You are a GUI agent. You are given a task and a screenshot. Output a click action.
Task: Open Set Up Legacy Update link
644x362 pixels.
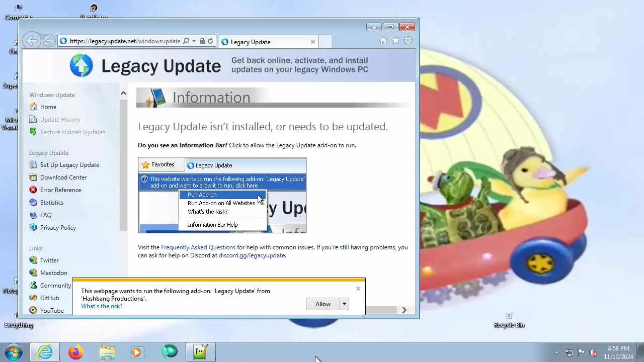[69, 165]
